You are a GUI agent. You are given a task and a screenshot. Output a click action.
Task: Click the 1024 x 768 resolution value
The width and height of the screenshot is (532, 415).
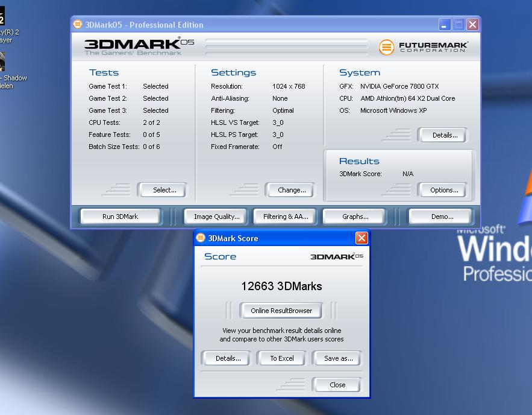pyautogui.click(x=289, y=86)
